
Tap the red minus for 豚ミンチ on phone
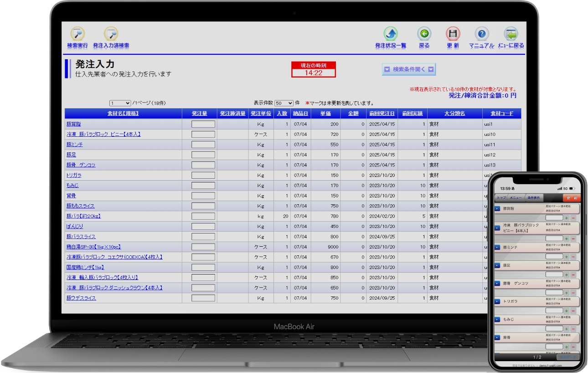point(573,257)
